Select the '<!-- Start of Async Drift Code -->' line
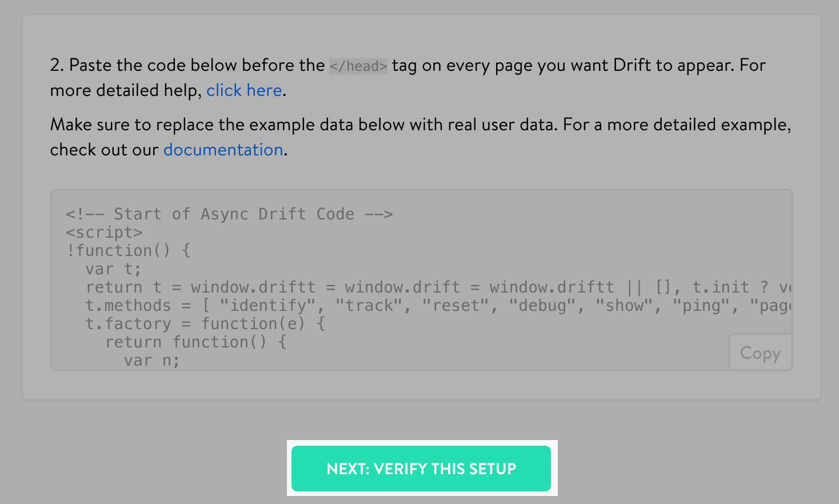 229,214
